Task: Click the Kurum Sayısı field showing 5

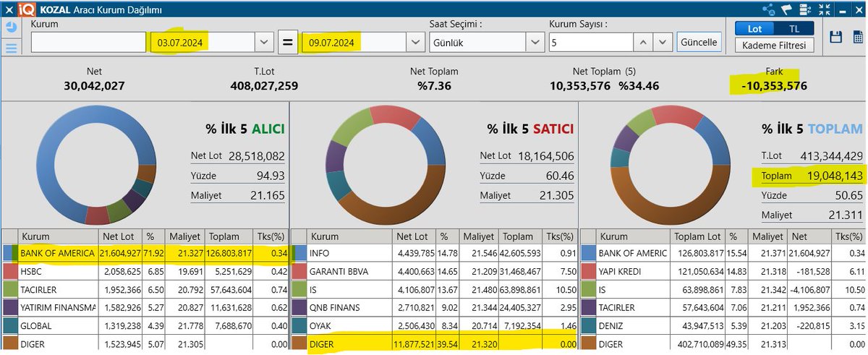Action: click(591, 42)
